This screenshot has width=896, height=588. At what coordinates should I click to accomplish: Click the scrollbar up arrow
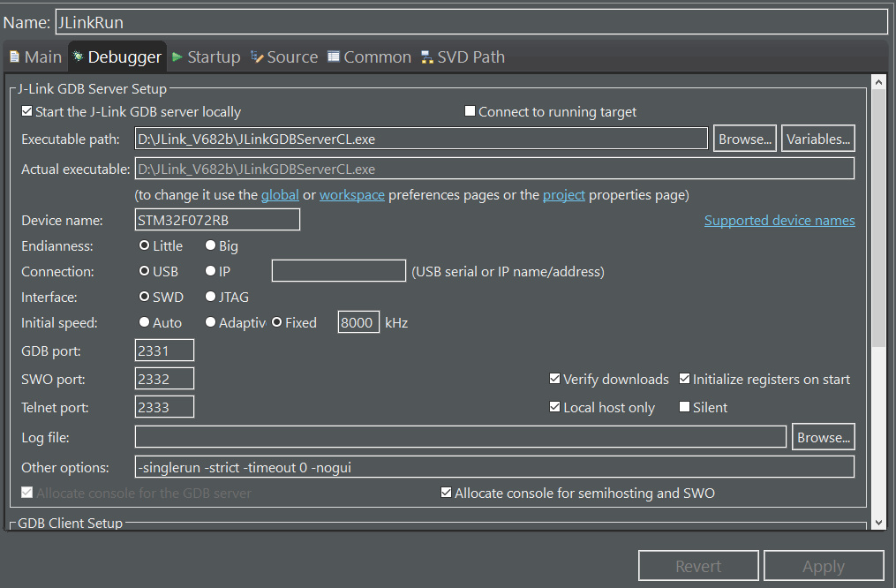coord(879,82)
